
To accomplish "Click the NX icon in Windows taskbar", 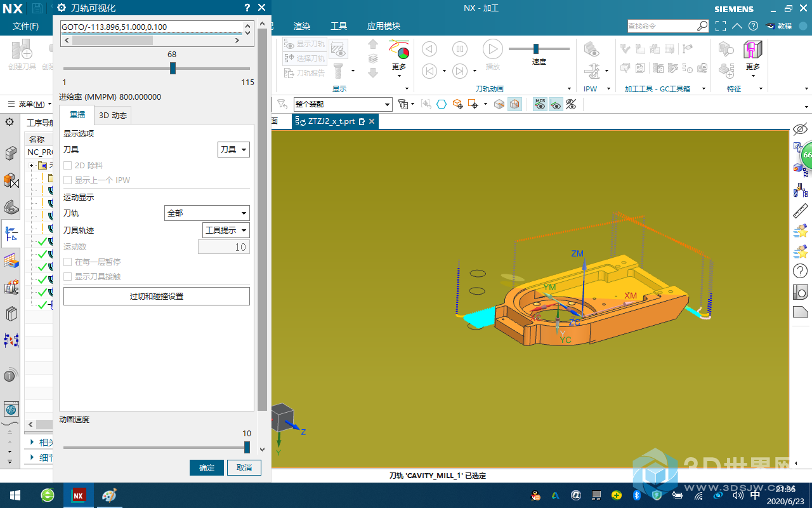I will (79, 495).
